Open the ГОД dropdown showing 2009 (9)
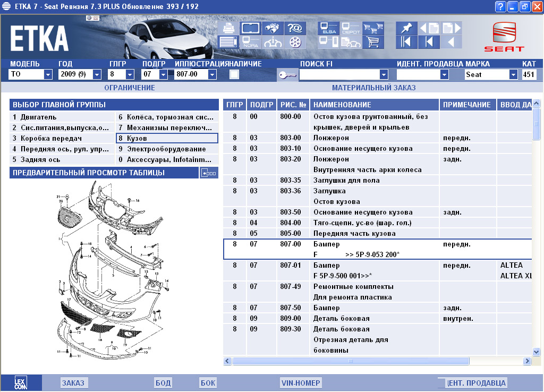Viewport: 544px width, 392px height. pyautogui.click(x=97, y=74)
